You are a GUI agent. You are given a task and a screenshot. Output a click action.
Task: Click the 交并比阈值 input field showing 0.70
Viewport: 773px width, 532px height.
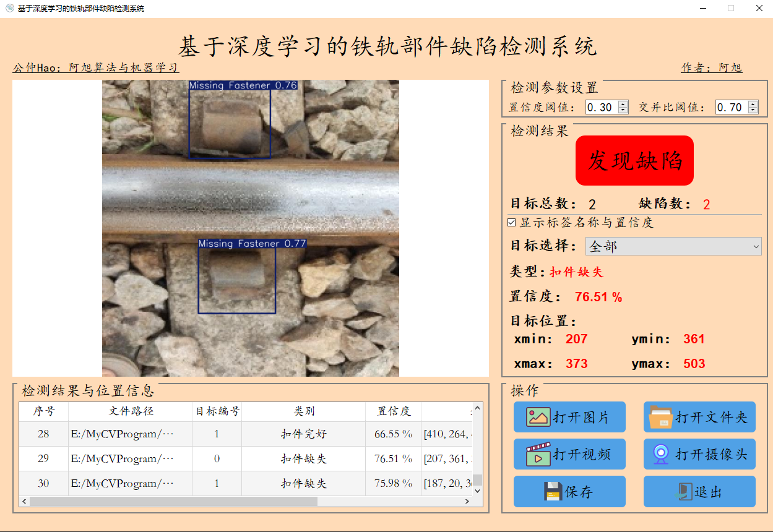[x=731, y=107]
